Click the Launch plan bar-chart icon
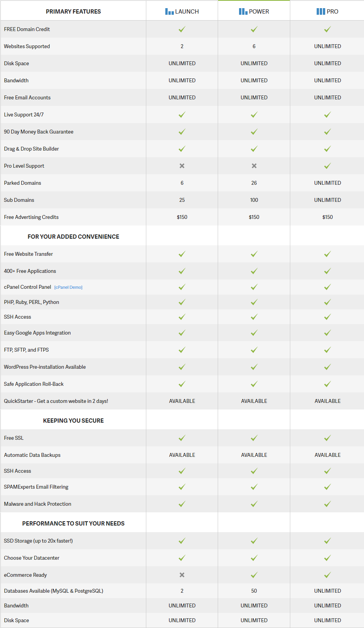Screen dimensions: 364x628 (169, 12)
